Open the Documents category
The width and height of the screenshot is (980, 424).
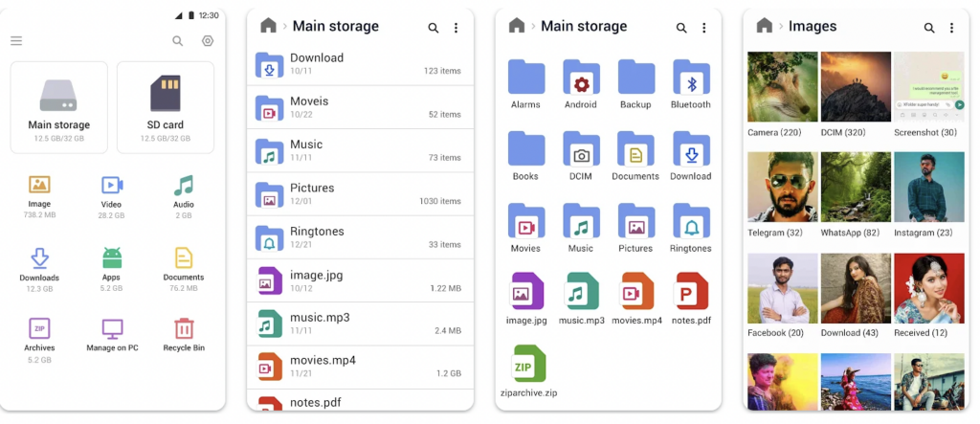click(x=183, y=270)
